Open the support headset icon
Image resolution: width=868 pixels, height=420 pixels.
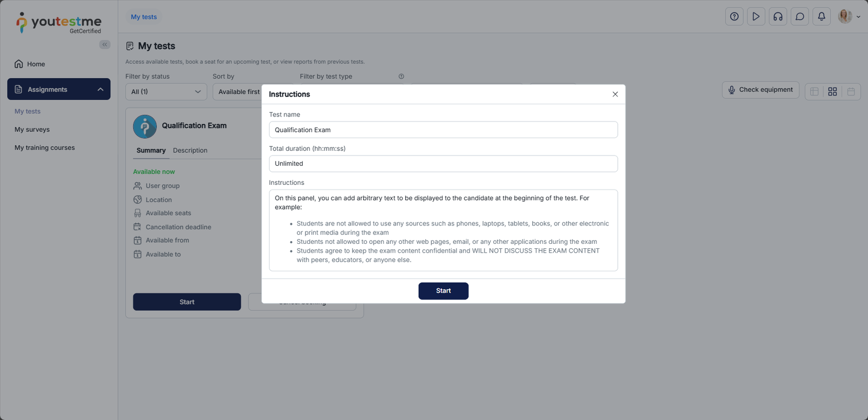(x=778, y=17)
